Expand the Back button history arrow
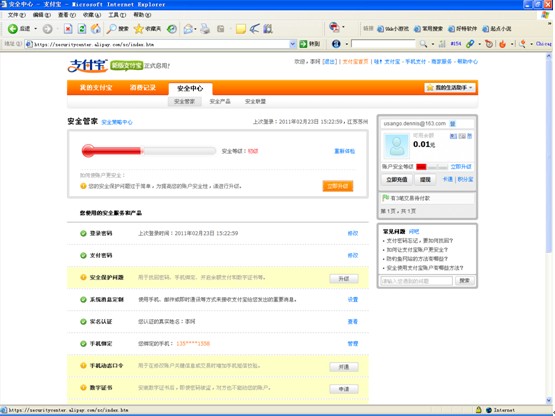This screenshot has height=416, width=555. 35,29
